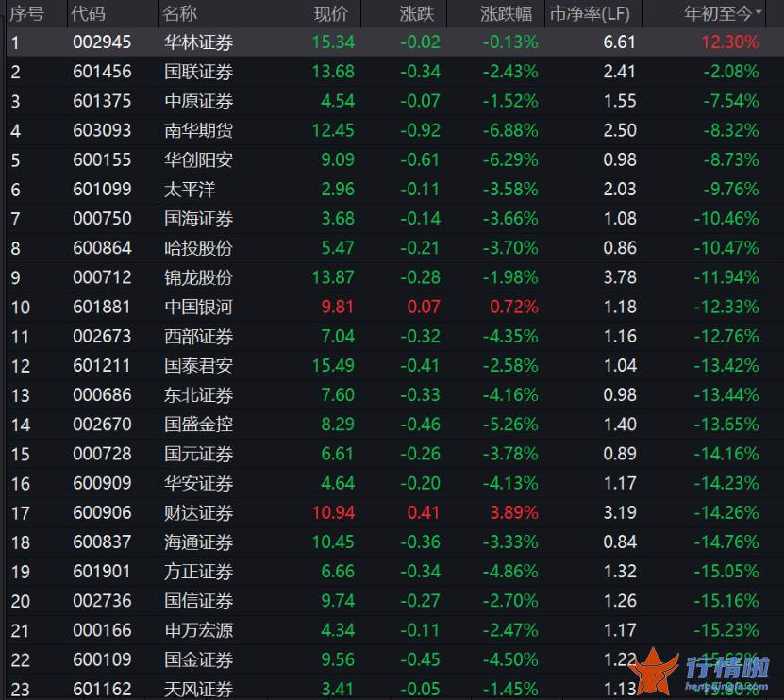
Task: Sort by 现价 column header
Action: [331, 13]
